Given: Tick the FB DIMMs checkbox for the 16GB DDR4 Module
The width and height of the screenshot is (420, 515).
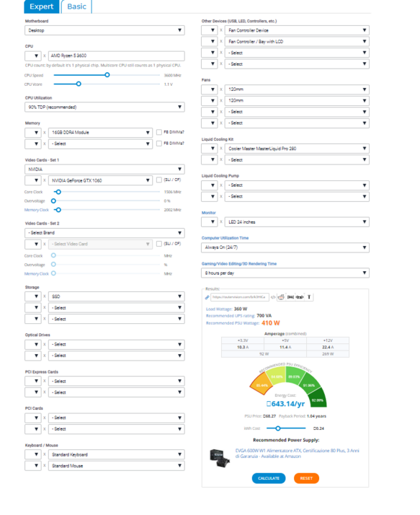Looking at the screenshot, I should click(159, 132).
